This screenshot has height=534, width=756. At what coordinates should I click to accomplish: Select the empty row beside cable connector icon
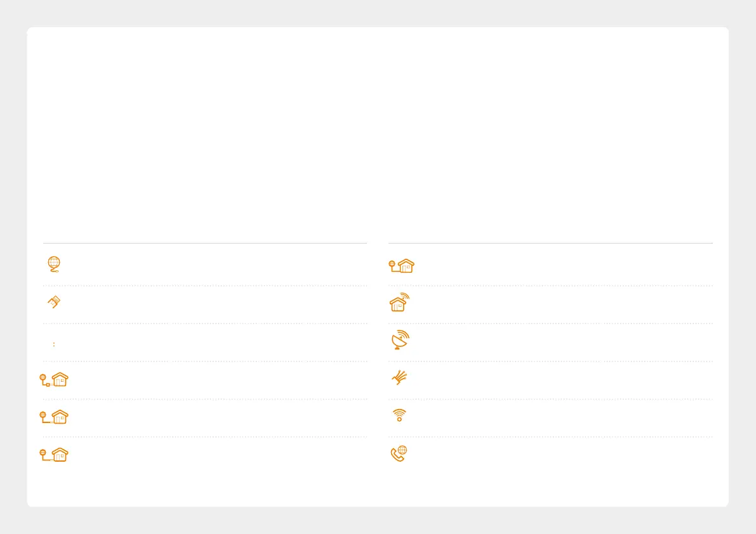click(216, 304)
